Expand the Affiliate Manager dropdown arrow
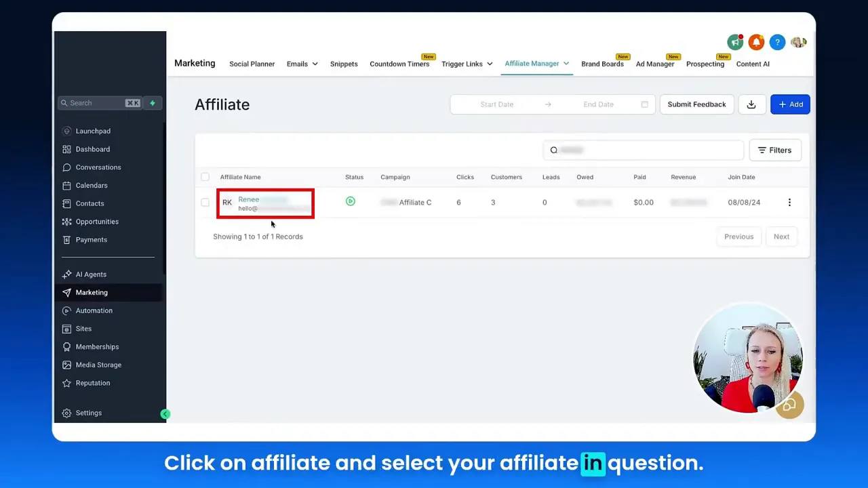 pyautogui.click(x=566, y=64)
